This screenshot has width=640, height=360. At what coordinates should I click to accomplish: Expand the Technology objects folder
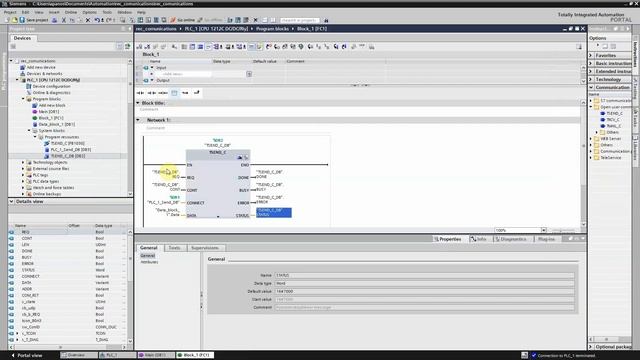(x=23, y=162)
